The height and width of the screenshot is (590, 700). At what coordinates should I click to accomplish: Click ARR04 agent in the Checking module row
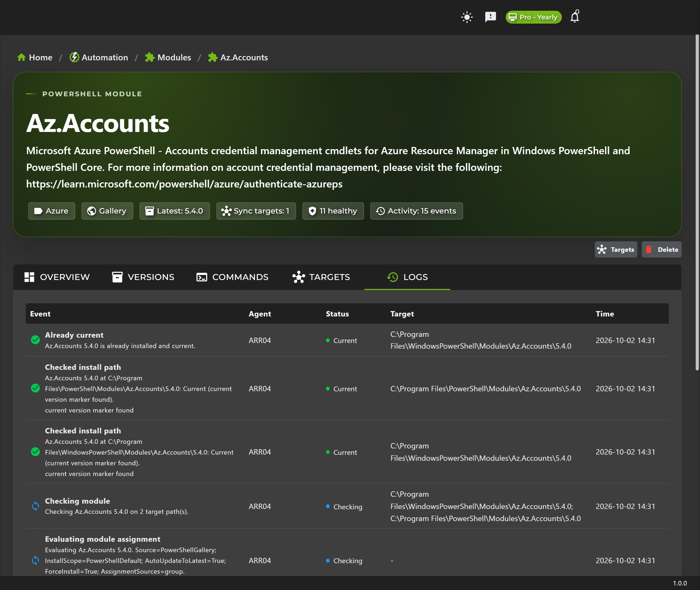(260, 506)
